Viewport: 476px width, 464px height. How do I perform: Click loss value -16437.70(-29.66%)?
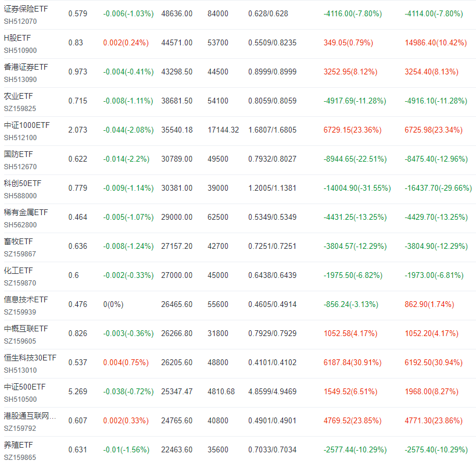[x=438, y=188]
